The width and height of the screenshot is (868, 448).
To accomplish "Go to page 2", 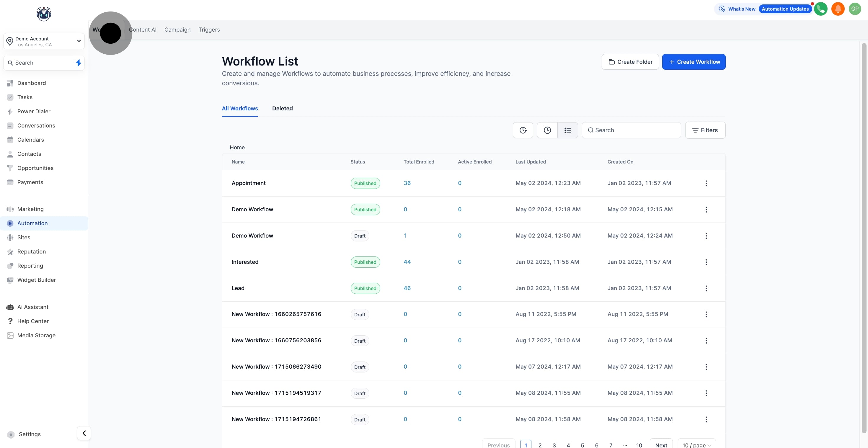I will click(x=540, y=445).
